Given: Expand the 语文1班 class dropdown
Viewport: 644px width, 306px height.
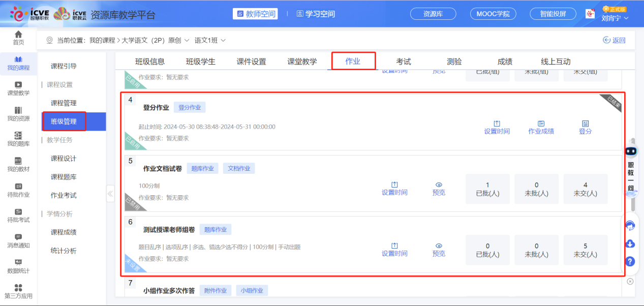Looking at the screenshot, I should tap(210, 40).
